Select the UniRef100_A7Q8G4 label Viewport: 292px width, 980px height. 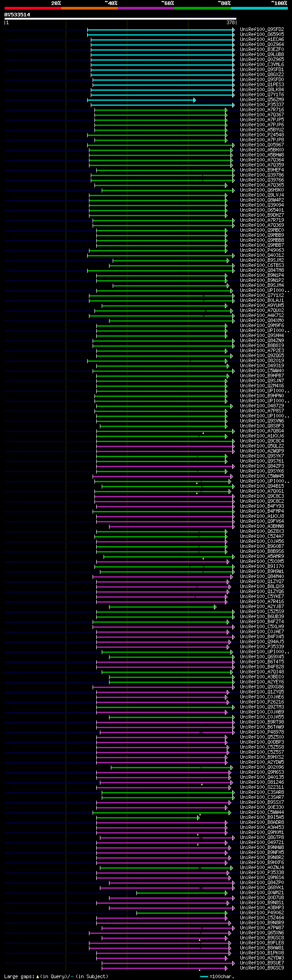(x=262, y=431)
